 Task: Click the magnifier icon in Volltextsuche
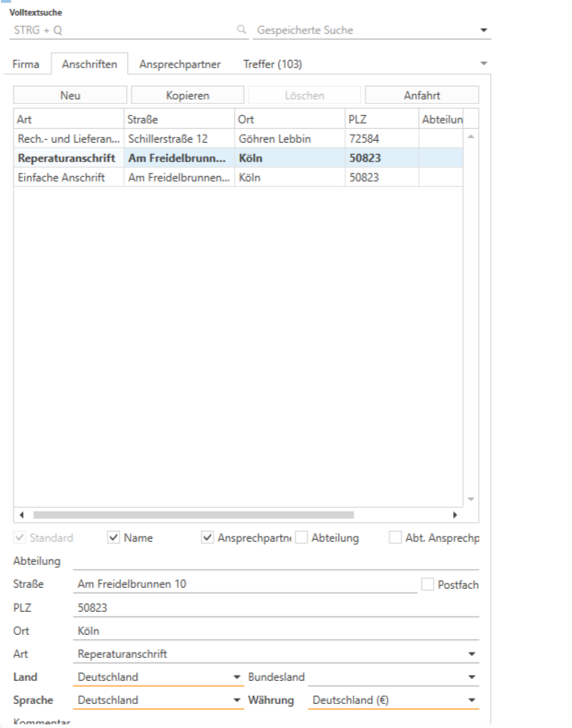(242, 30)
